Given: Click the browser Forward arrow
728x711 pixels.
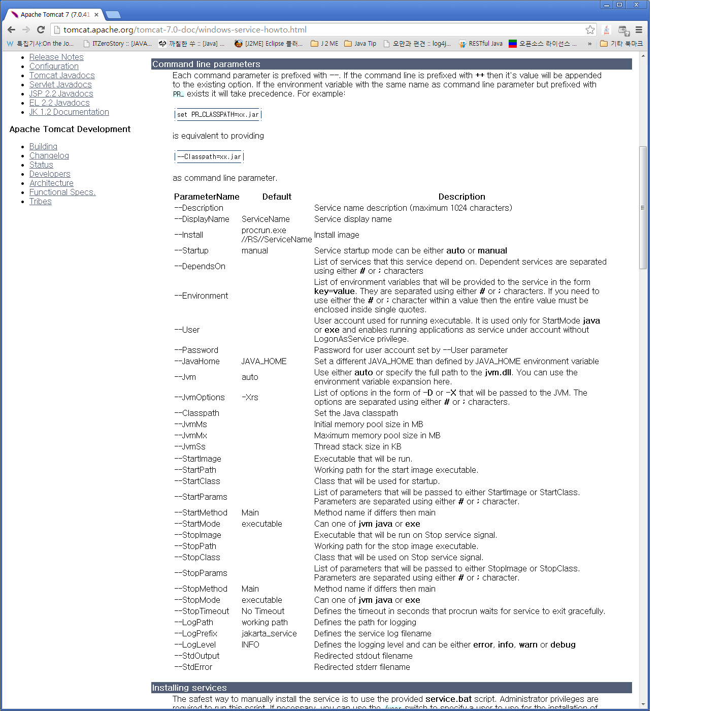Looking at the screenshot, I should (26, 29).
